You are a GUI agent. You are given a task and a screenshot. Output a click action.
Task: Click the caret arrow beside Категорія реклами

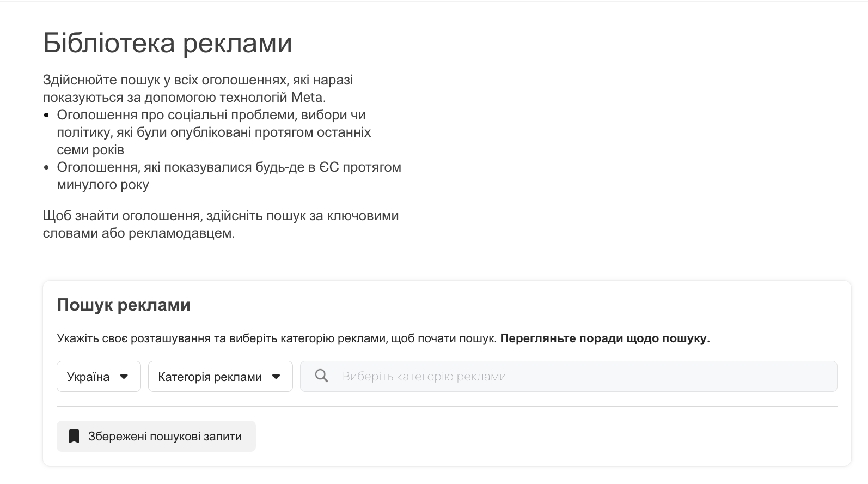click(x=276, y=377)
